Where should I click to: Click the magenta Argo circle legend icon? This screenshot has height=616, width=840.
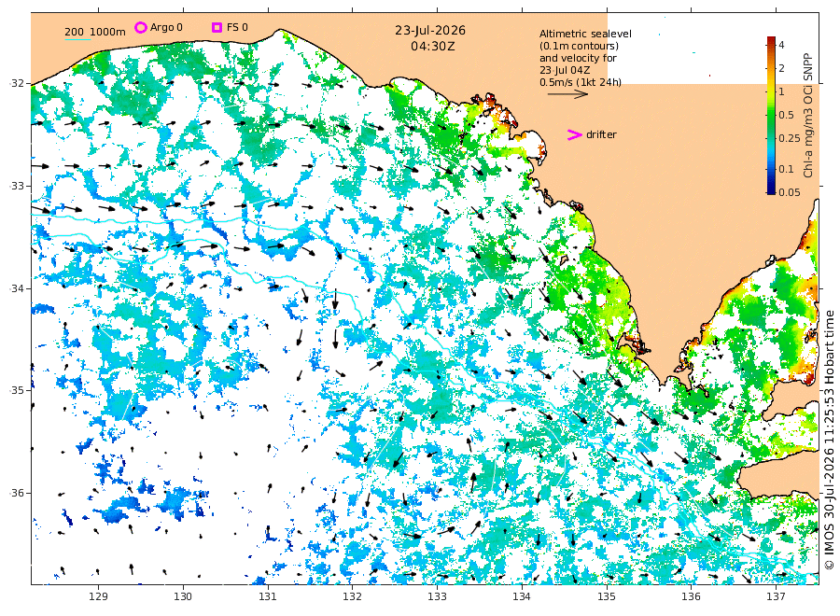click(x=140, y=27)
